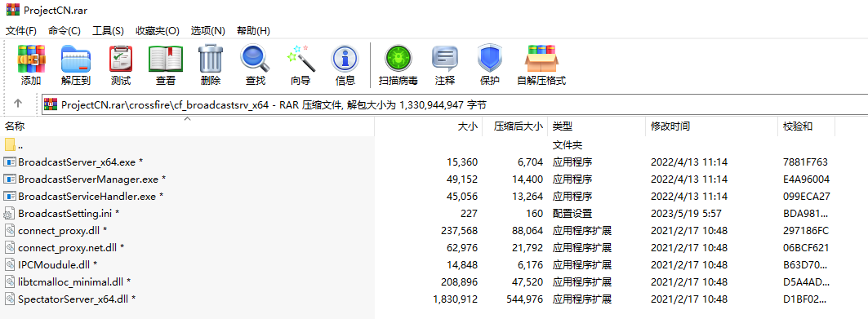Open the View (查看) book icon
The image size is (868, 319).
[x=166, y=60]
